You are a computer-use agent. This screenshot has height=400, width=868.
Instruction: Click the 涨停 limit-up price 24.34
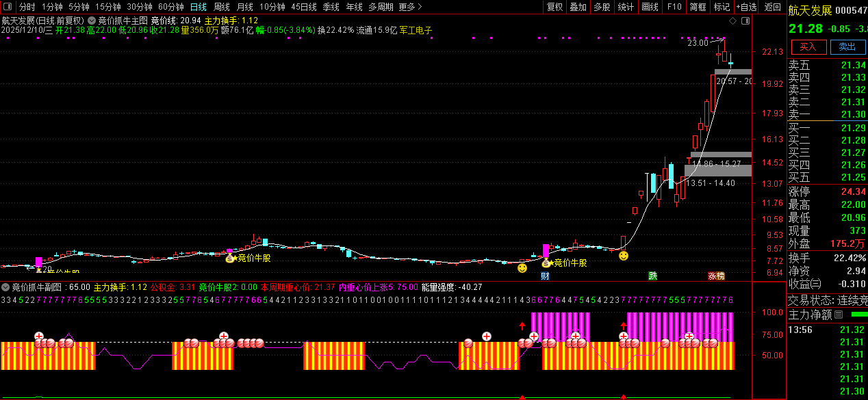(854, 191)
